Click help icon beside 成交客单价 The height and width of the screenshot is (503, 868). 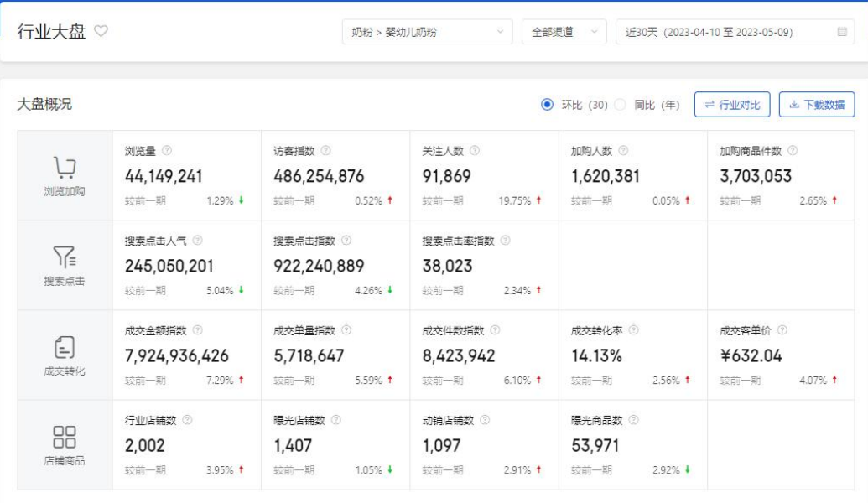782,330
